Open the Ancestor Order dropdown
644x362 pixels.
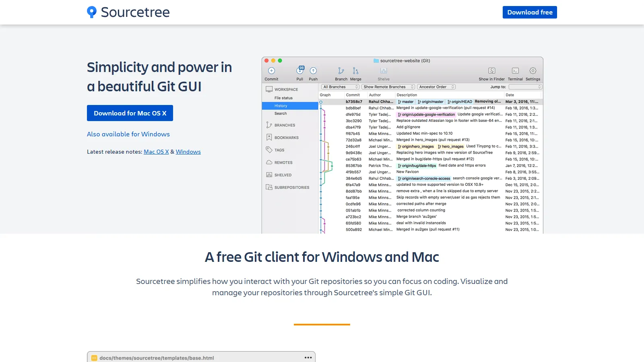pos(436,86)
